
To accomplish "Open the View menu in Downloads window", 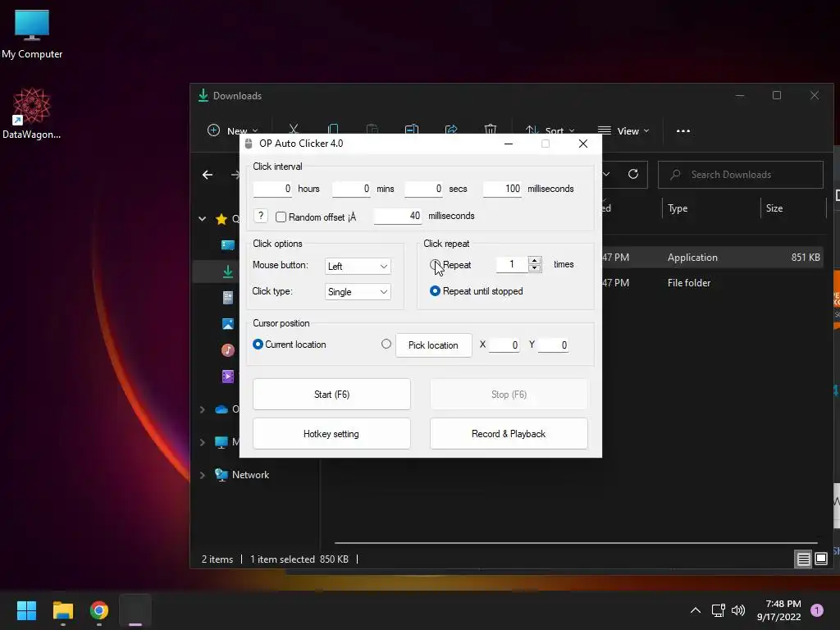I will pyautogui.click(x=623, y=130).
